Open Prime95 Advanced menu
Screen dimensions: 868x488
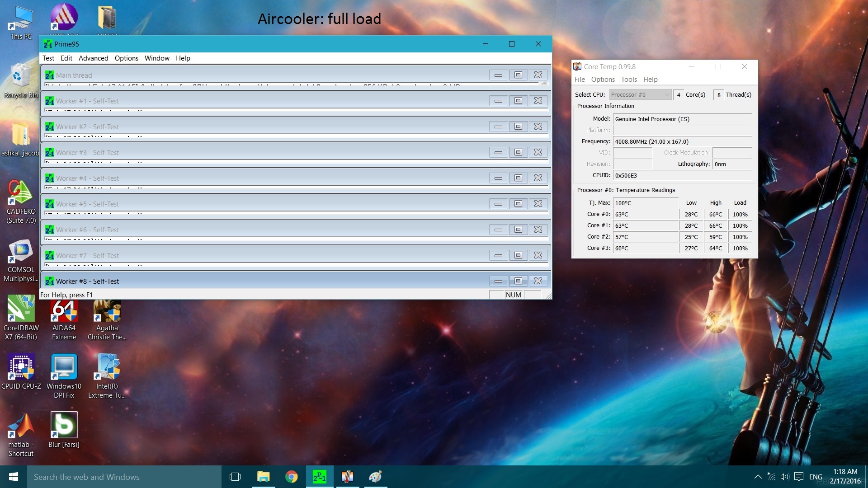pos(93,58)
